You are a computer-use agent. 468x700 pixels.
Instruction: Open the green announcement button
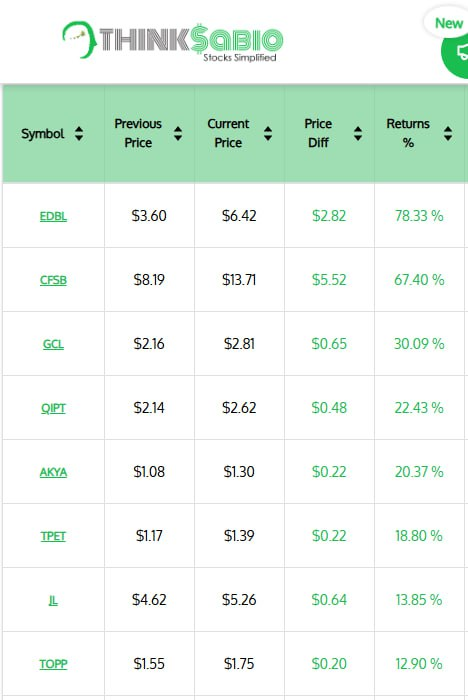[x=455, y=54]
